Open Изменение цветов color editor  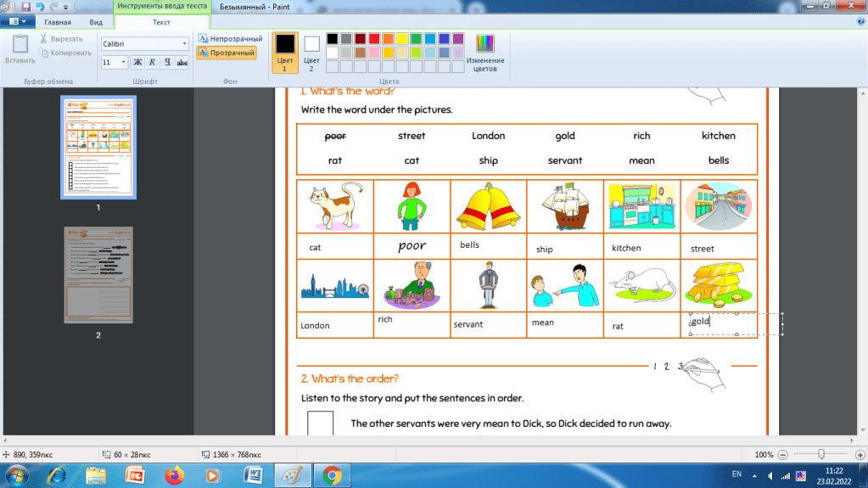(x=485, y=51)
